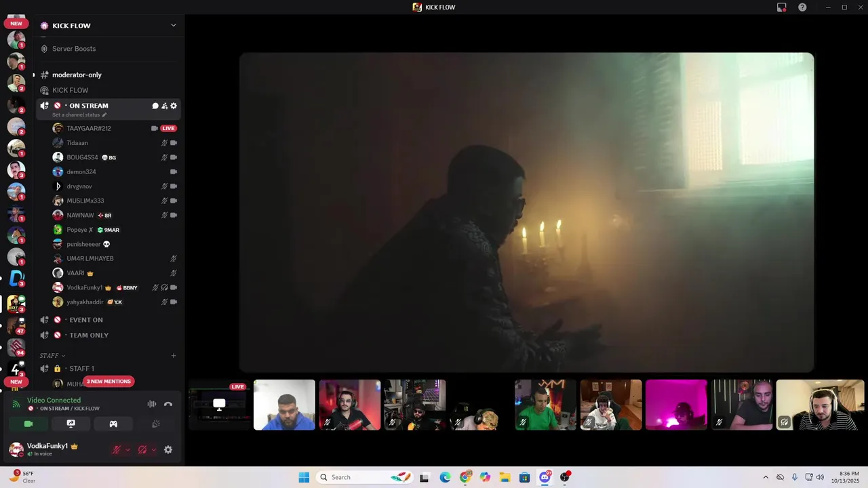Viewport: 868px width, 488px height.
Task: Share your screen button
Action: coord(71,424)
